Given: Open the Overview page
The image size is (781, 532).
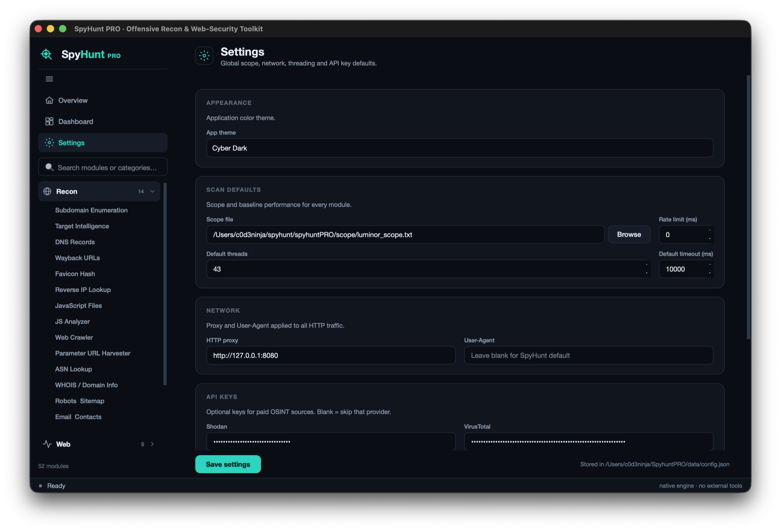Looking at the screenshot, I should coord(103,100).
